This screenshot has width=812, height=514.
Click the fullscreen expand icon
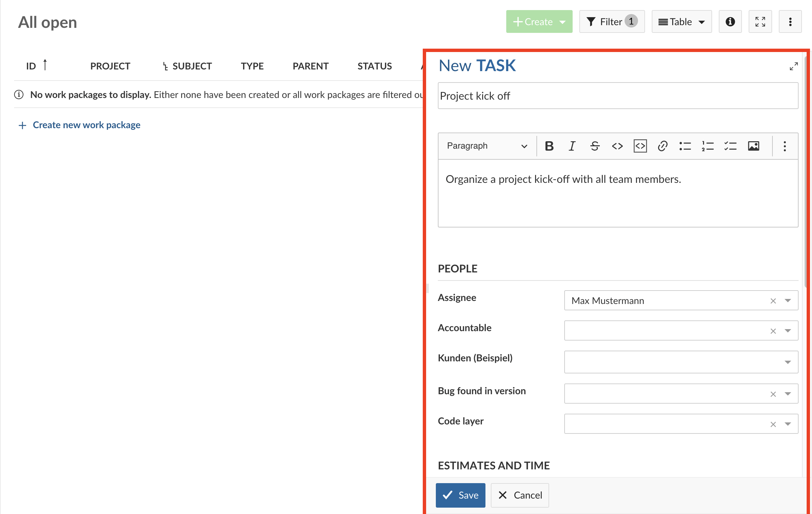pyautogui.click(x=759, y=22)
